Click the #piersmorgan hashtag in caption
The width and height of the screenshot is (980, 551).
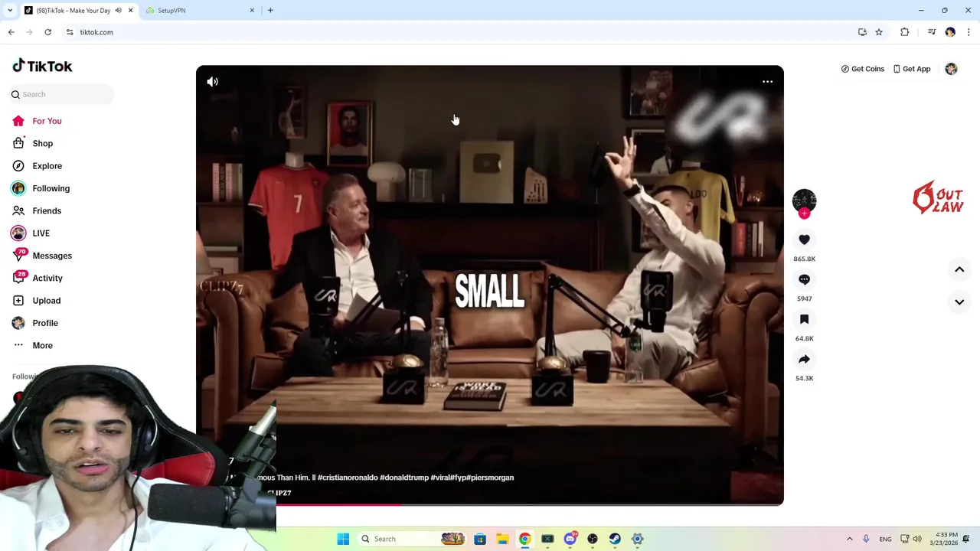click(490, 478)
